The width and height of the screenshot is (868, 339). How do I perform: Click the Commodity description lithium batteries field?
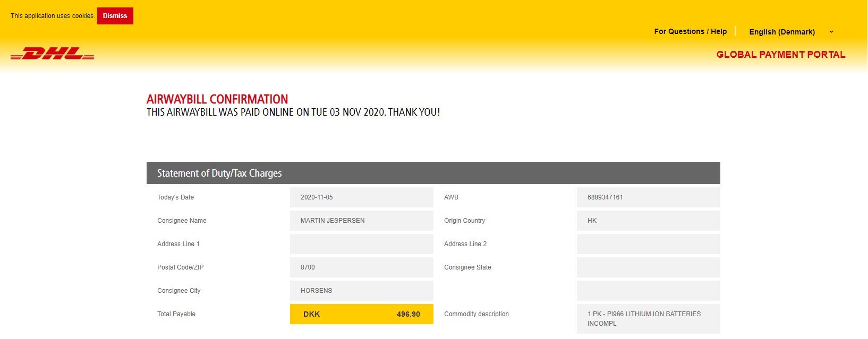pos(649,319)
